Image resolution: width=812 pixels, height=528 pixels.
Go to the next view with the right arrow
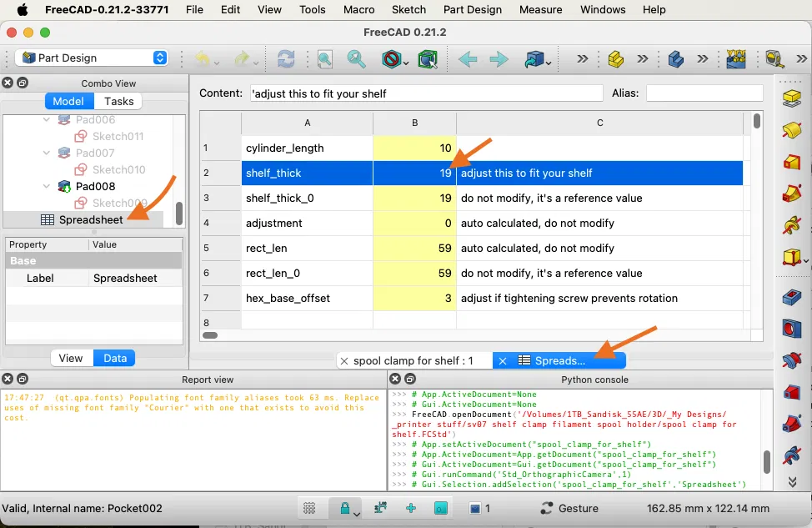click(x=499, y=59)
